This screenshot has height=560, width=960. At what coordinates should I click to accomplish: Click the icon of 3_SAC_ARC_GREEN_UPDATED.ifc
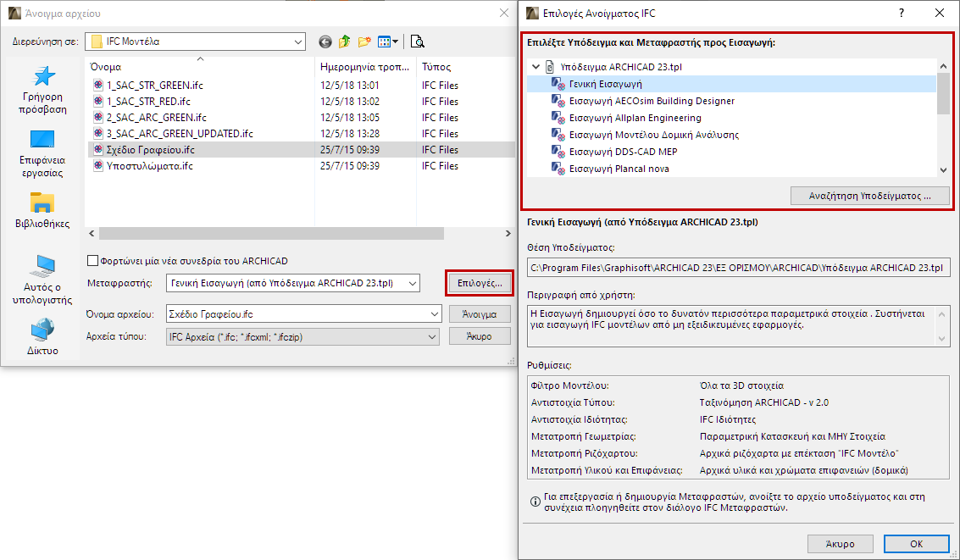(98, 133)
